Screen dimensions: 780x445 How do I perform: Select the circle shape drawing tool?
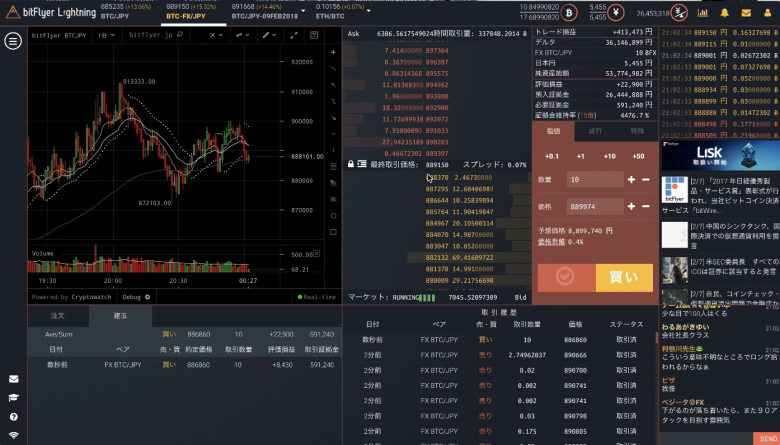[333, 216]
